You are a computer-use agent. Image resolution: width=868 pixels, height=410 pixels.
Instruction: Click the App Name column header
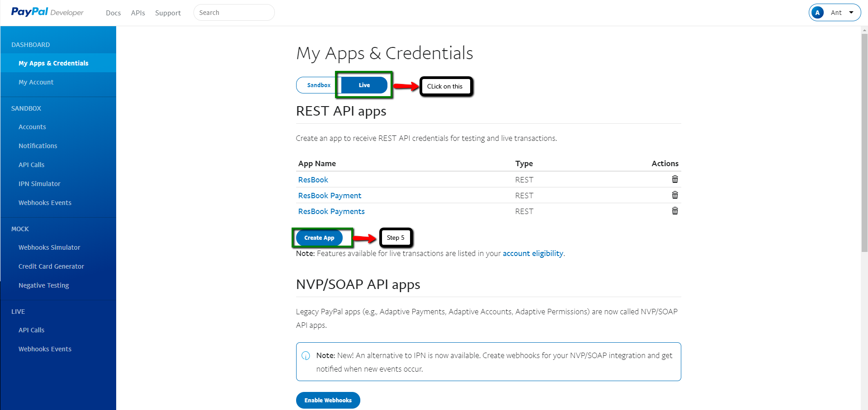tap(317, 163)
